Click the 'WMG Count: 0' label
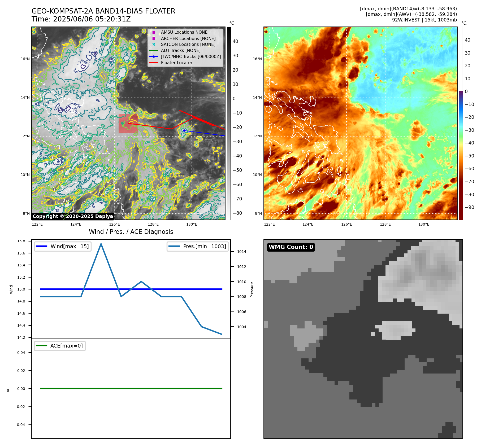The image size is (481, 448). [291, 247]
